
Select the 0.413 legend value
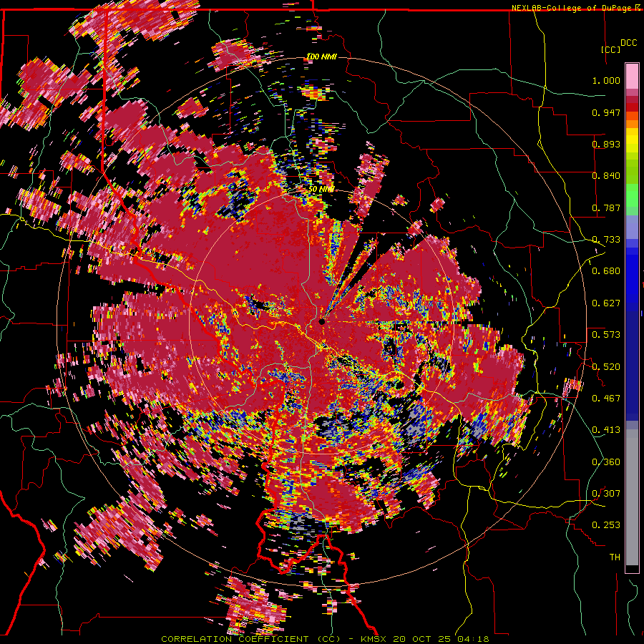click(606, 430)
